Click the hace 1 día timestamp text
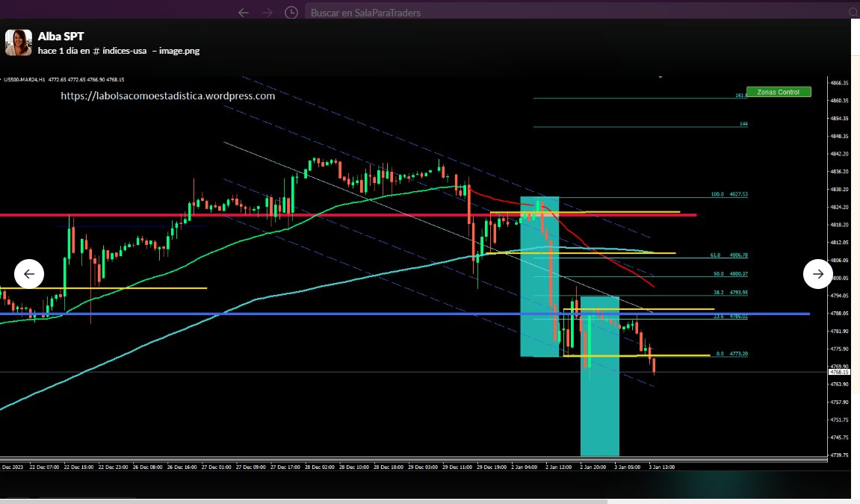Image resolution: width=860 pixels, height=504 pixels. 58,51
